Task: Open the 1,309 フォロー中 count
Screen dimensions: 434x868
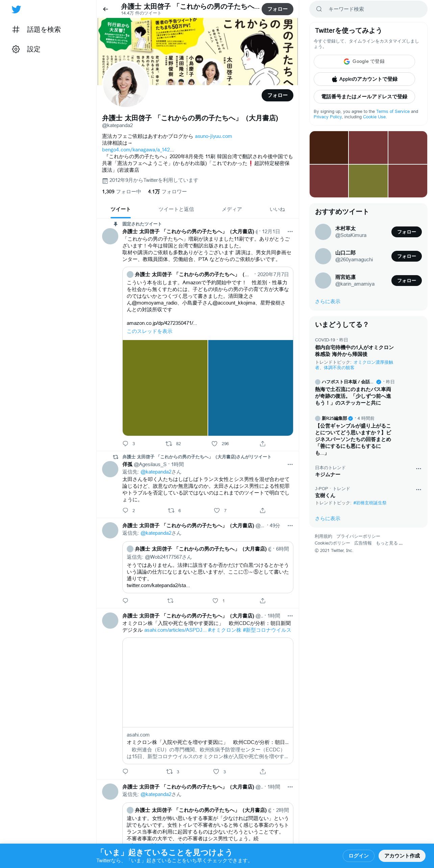Action: 121,192
